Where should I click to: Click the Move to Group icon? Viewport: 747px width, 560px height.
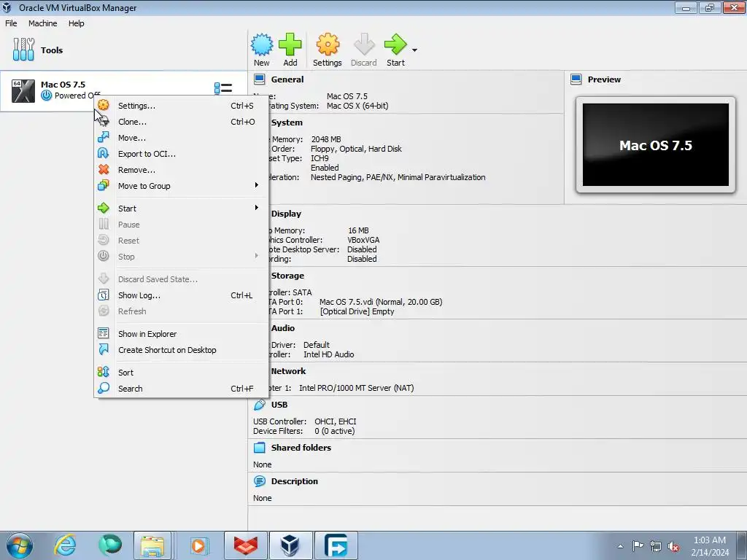(x=104, y=185)
